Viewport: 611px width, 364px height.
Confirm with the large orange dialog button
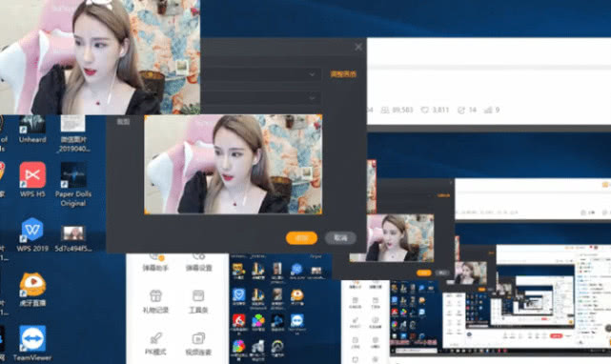pos(301,237)
